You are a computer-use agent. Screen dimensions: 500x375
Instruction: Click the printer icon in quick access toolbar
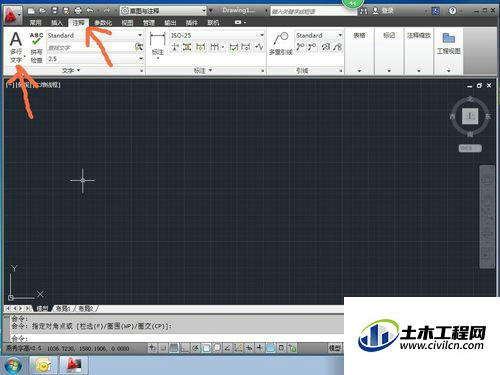coord(78,11)
